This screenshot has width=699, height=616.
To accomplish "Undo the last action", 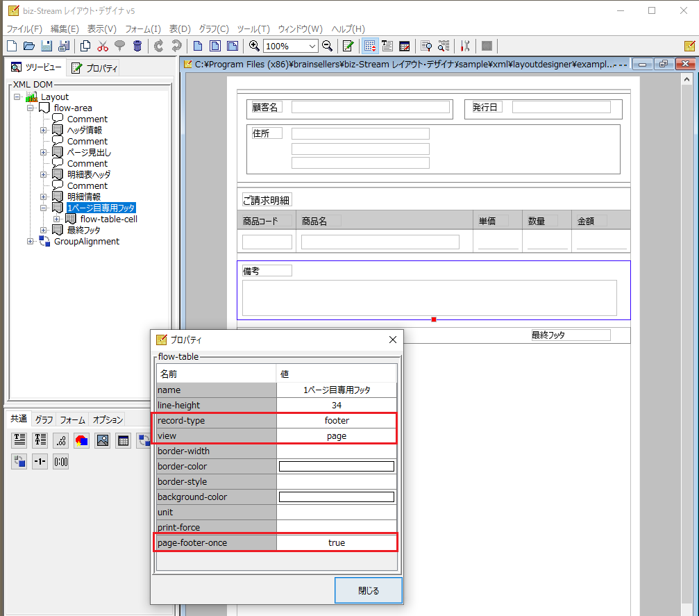I will pos(159,46).
